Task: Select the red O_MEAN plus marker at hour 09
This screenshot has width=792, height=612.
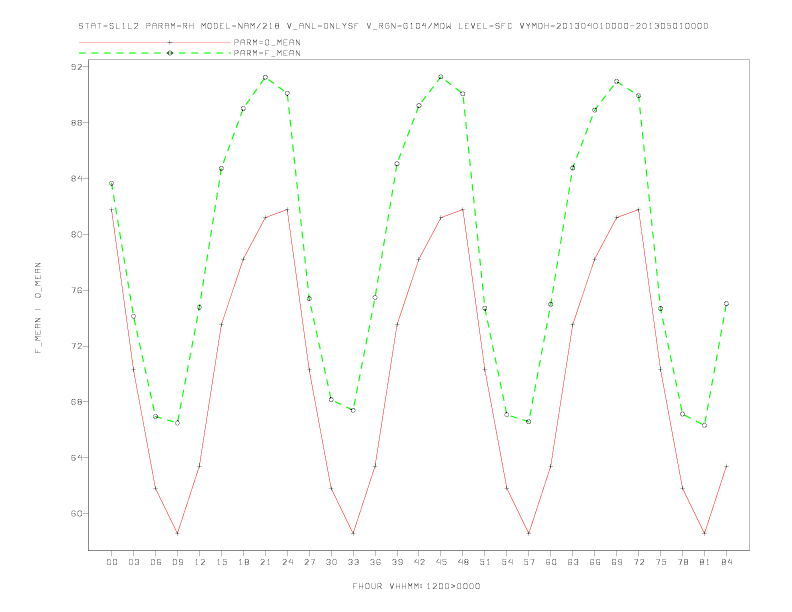Action: 177,533
